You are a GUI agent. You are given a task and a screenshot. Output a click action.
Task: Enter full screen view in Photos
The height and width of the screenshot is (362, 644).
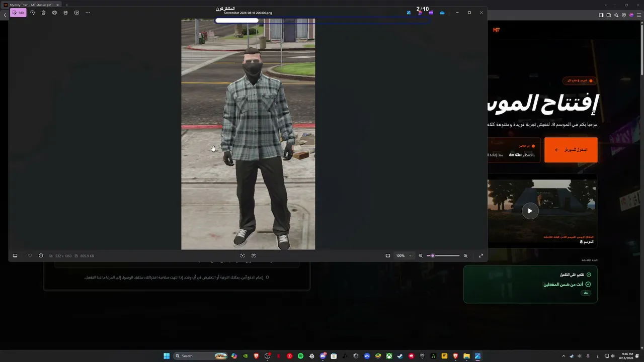tap(481, 256)
